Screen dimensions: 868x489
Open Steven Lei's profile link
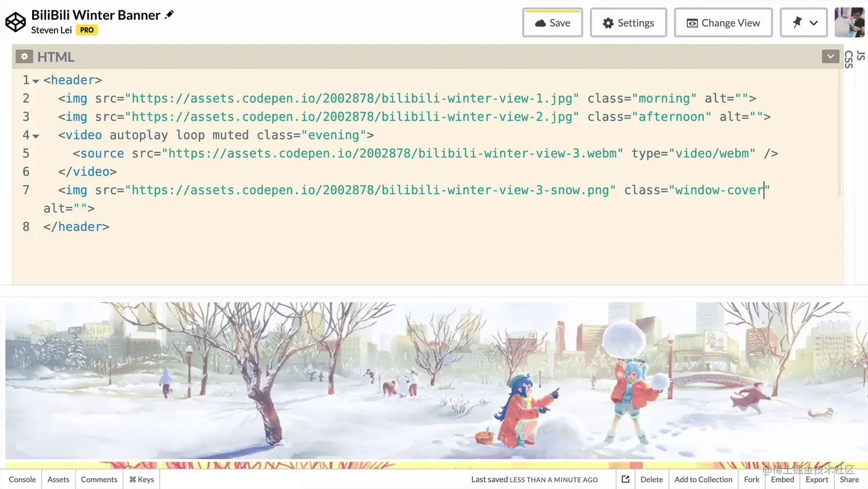(52, 30)
